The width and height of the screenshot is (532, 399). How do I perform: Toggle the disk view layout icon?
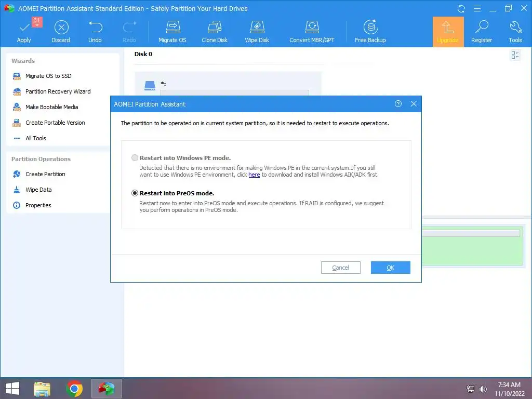[515, 55]
